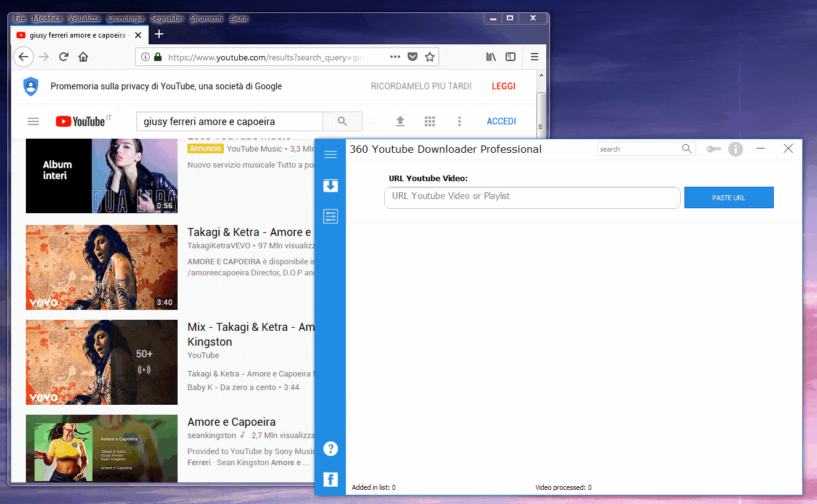Open the Cronologia menu
The height and width of the screenshot is (504, 817).
tap(125, 18)
